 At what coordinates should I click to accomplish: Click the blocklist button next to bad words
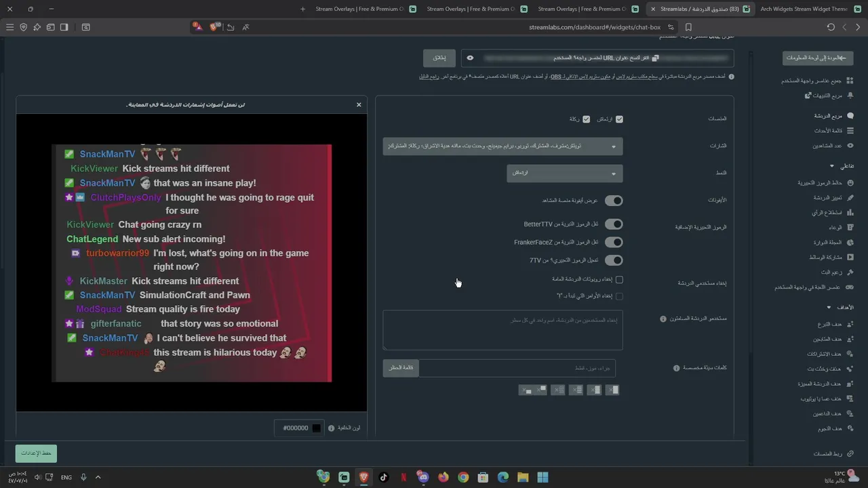click(401, 368)
